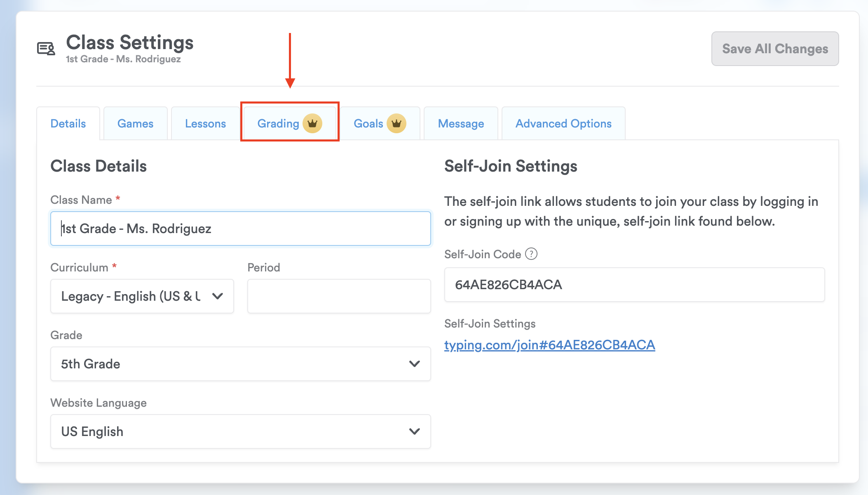Select the Message tab
Viewport: 868px width, 495px height.
(461, 124)
